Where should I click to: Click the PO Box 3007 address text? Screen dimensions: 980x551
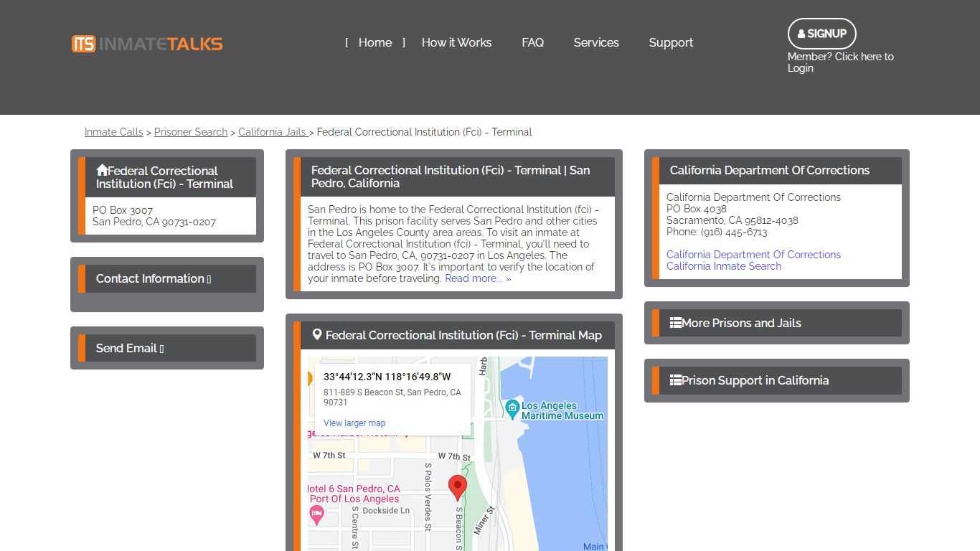point(123,211)
